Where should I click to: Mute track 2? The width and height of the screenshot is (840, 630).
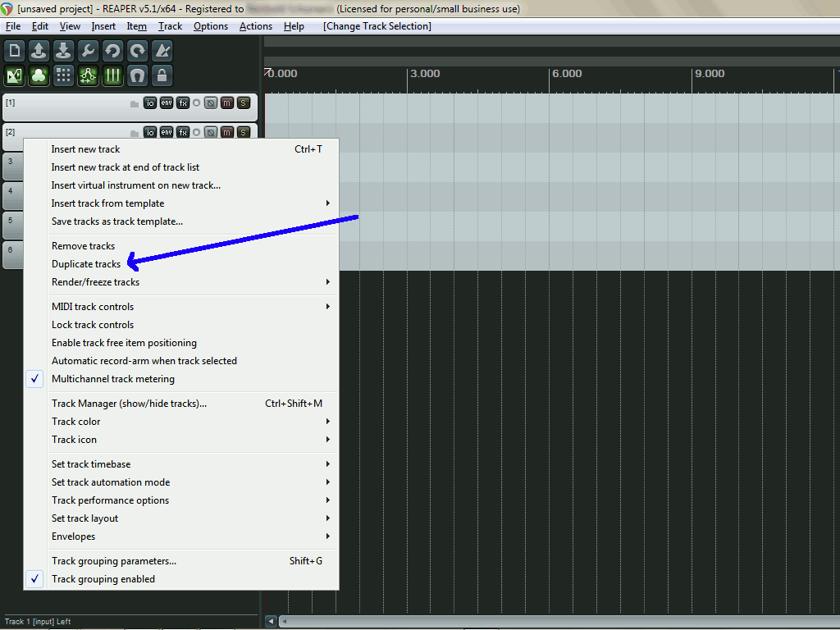(227, 132)
